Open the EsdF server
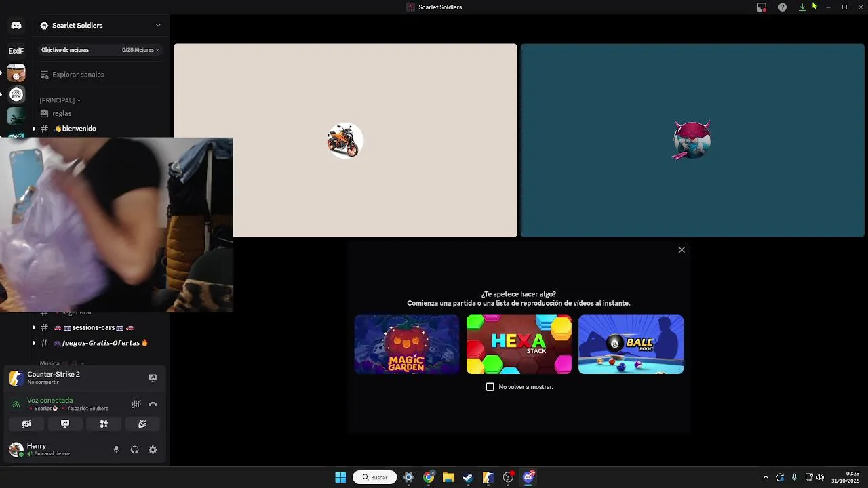The height and width of the screenshot is (488, 868). [x=16, y=50]
